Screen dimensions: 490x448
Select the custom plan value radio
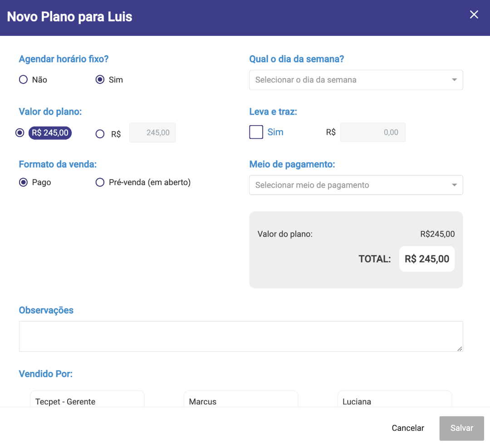[100, 134]
